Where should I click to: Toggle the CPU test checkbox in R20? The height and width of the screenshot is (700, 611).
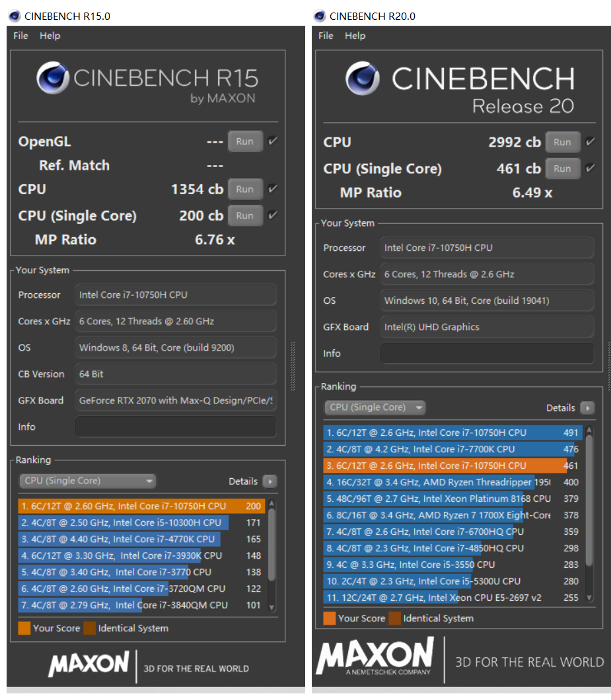point(590,142)
